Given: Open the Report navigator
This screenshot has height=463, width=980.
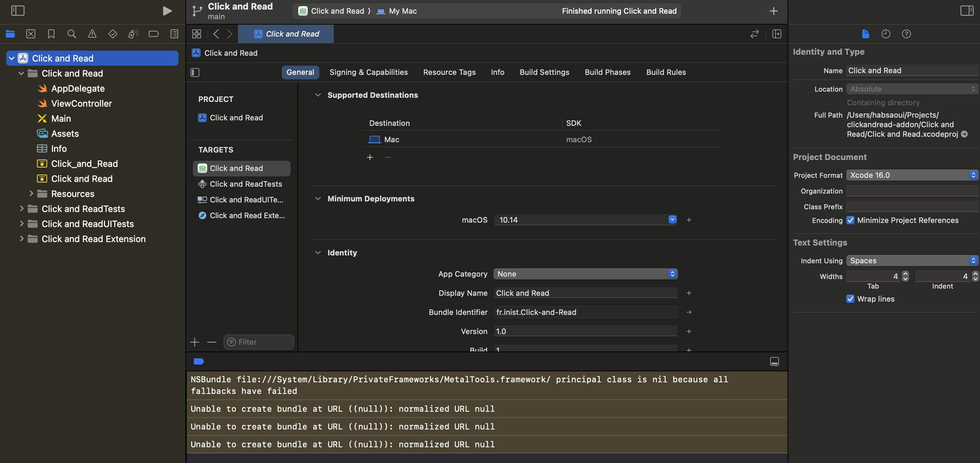Looking at the screenshot, I should click(x=174, y=34).
